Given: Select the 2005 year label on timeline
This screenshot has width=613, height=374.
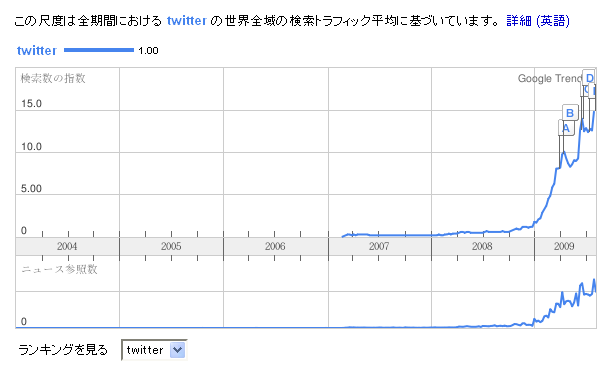Looking at the screenshot, I should [x=171, y=246].
